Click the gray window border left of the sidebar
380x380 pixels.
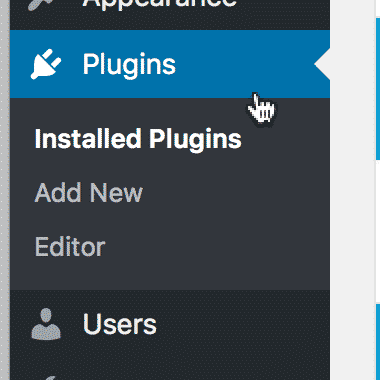(x=5, y=190)
